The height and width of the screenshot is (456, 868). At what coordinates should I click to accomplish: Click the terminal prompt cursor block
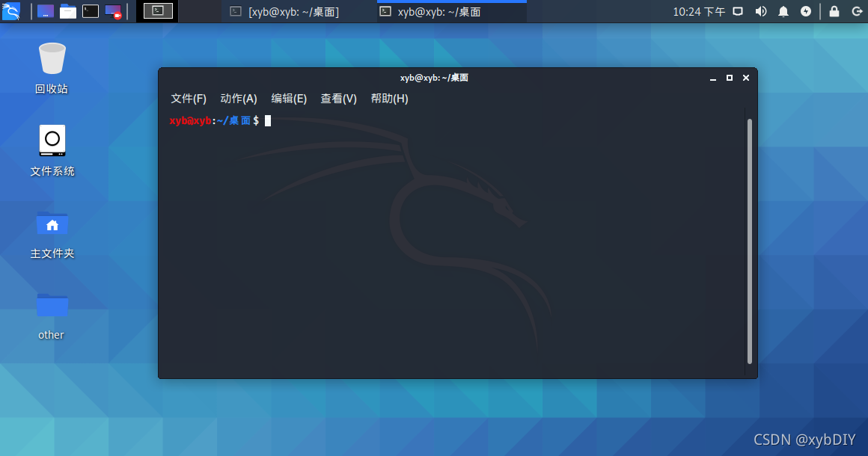pyautogui.click(x=268, y=120)
